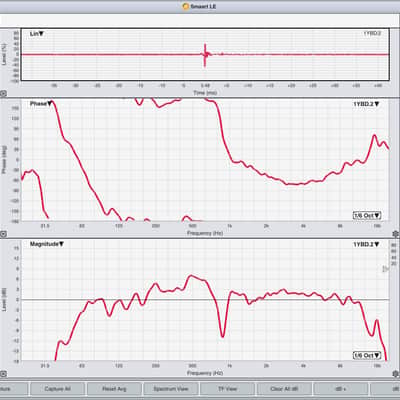Collapse the magnitude pane toggle icon

3,374
